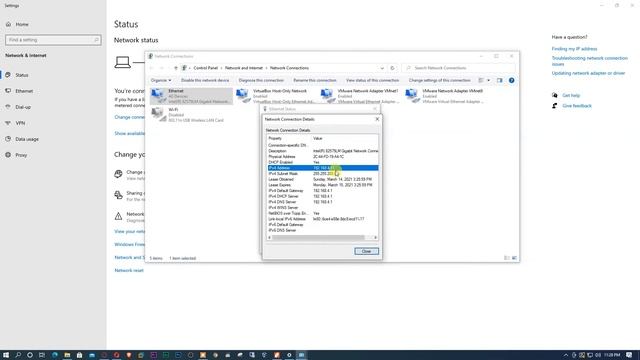Click the Search Network Connections field
This screenshot has width=640, height=360.
tap(459, 68)
